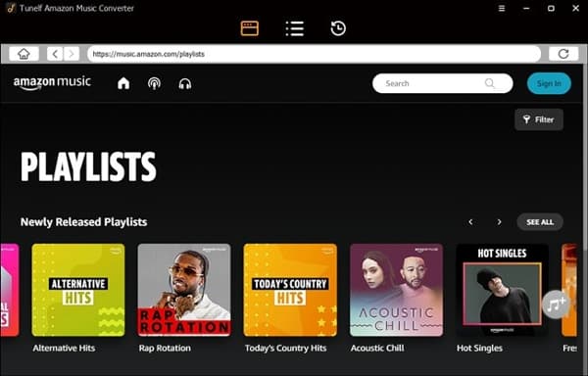Click the Sign In button
588x376 pixels.
(x=549, y=83)
